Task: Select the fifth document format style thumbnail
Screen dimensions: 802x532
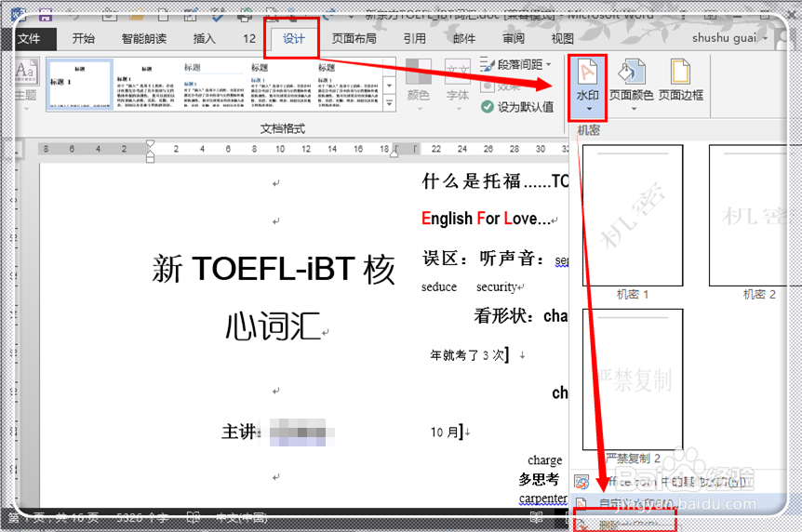Action: [x=348, y=85]
